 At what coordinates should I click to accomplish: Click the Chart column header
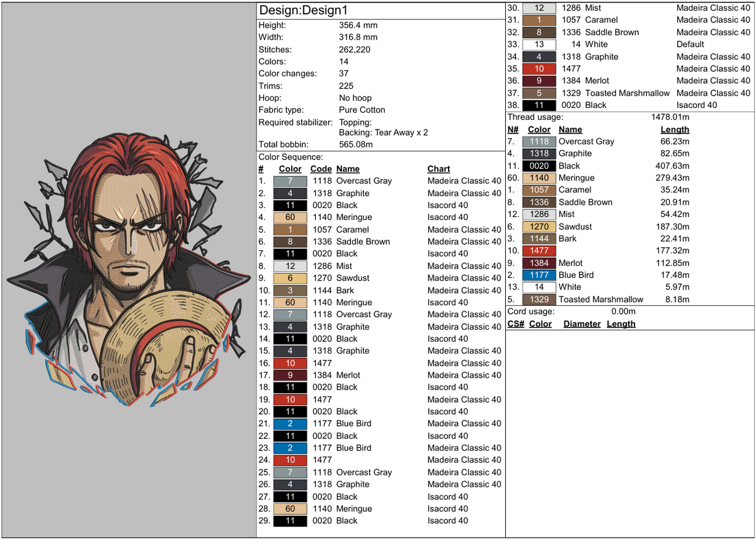click(x=438, y=169)
